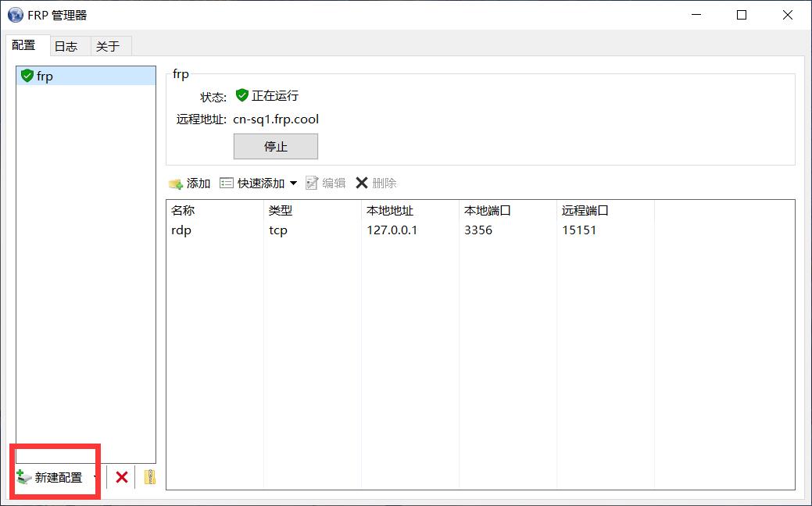Open the 关于 tab

[111, 47]
